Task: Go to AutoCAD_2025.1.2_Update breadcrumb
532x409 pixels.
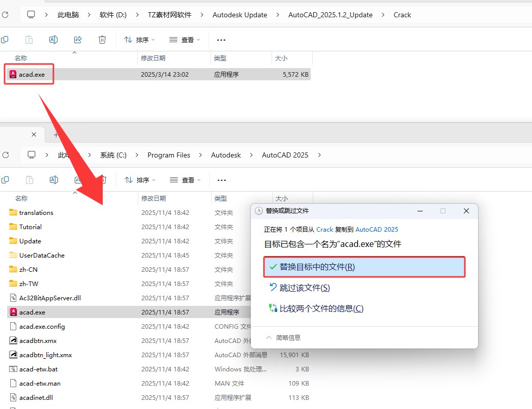Action: 331,15
